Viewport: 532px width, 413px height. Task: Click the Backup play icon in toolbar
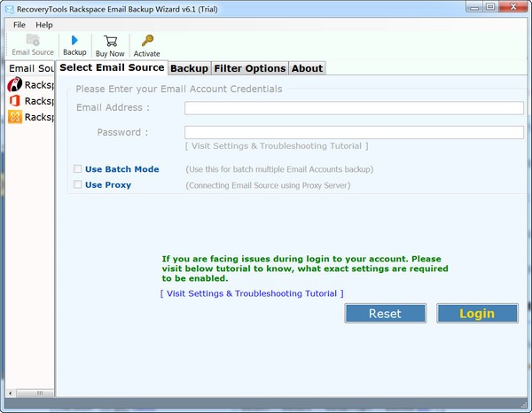click(74, 41)
